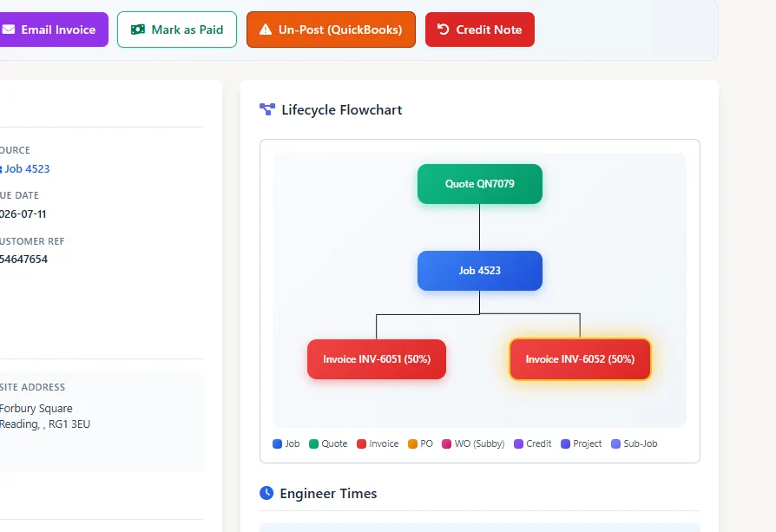Click the cash icon on Mark as Paid
776x532 pixels.
pyautogui.click(x=138, y=30)
